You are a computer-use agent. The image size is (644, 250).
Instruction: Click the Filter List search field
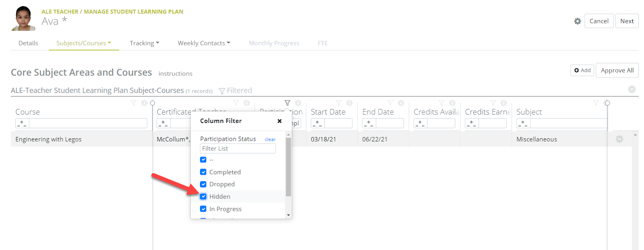237,149
